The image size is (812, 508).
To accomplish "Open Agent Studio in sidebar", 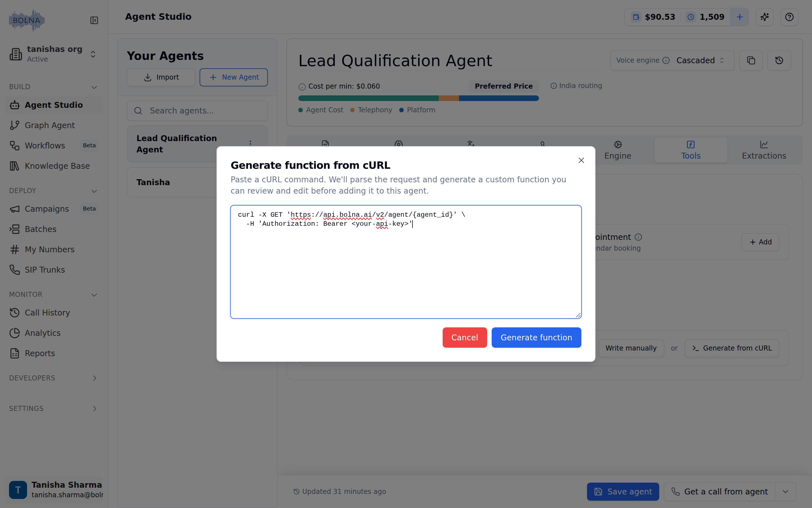I will point(54,105).
